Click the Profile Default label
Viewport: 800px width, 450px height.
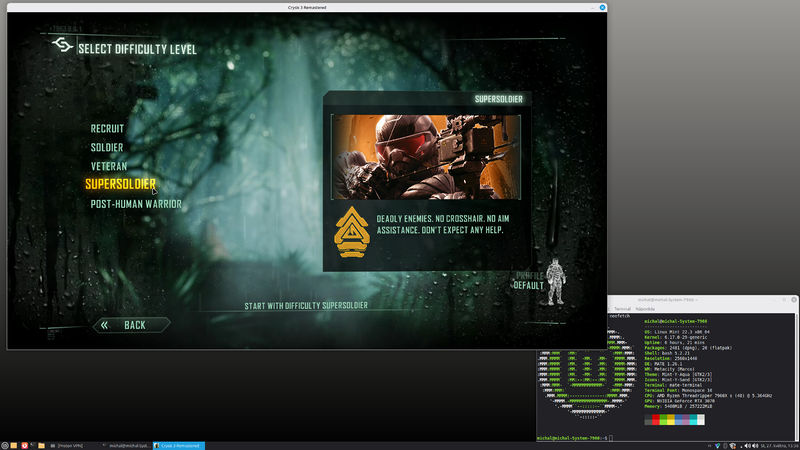(x=528, y=281)
